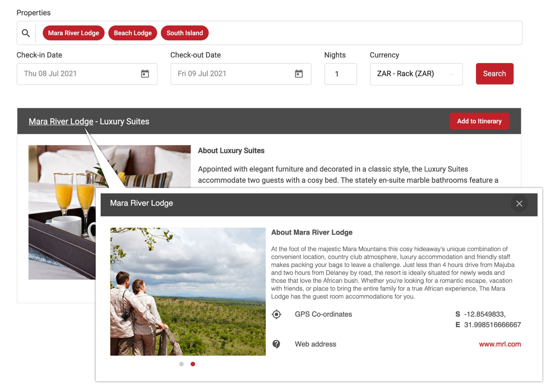Select ZAR Rack currency dropdown
Image resolution: width=551 pixels, height=392 pixels.
416,73
